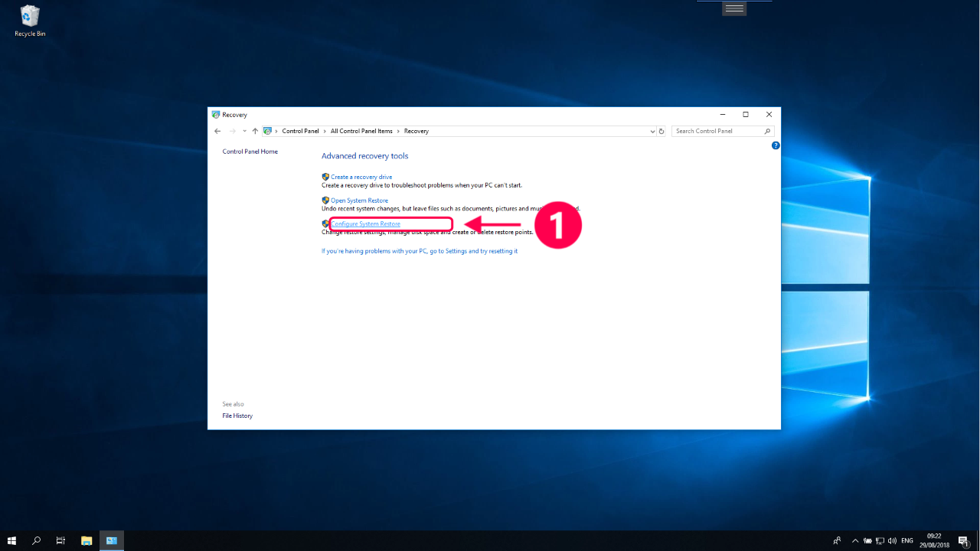Image resolution: width=980 pixels, height=551 pixels.
Task: Click the network tray icon
Action: pos(880,540)
